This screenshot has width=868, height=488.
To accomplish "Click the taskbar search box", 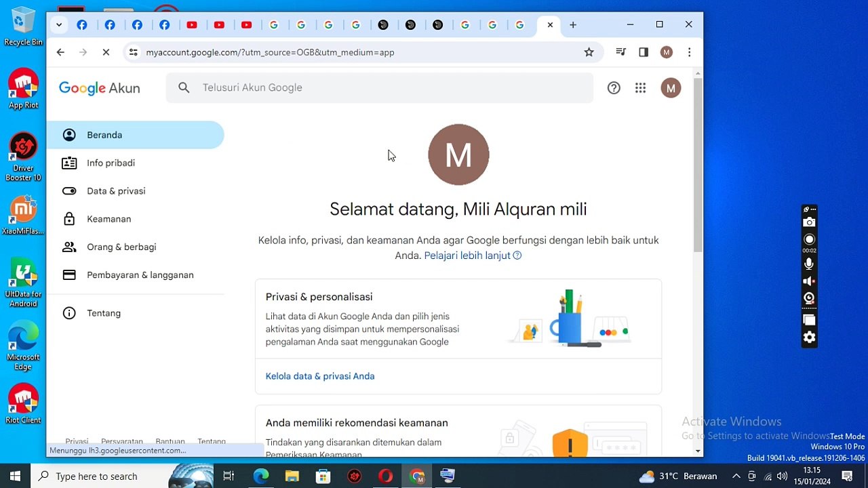I will tap(122, 476).
